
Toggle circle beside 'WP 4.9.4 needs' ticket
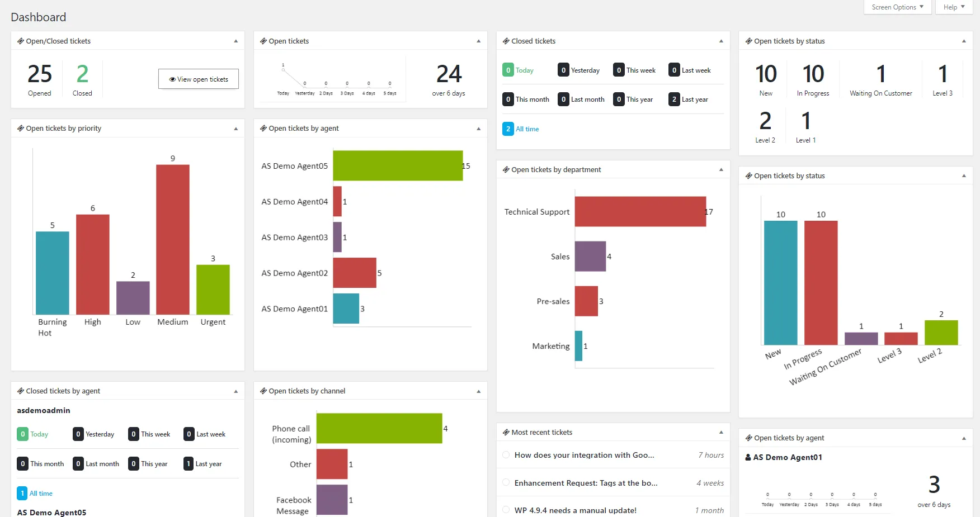506,510
